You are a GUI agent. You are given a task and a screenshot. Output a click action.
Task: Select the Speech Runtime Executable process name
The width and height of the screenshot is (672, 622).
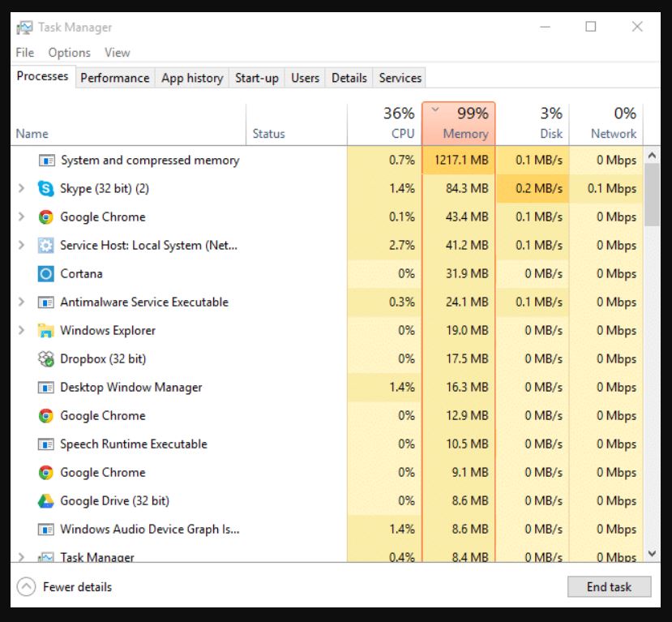[134, 444]
